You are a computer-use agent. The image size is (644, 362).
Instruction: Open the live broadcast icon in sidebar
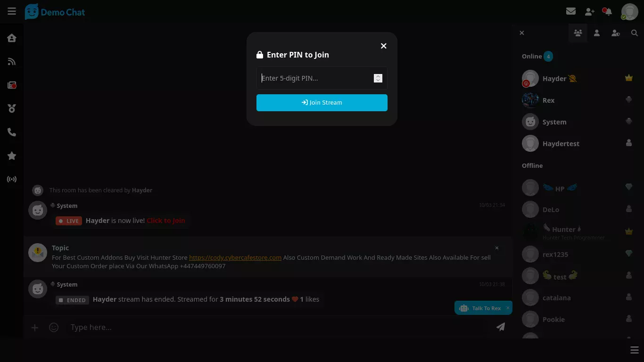[12, 180]
